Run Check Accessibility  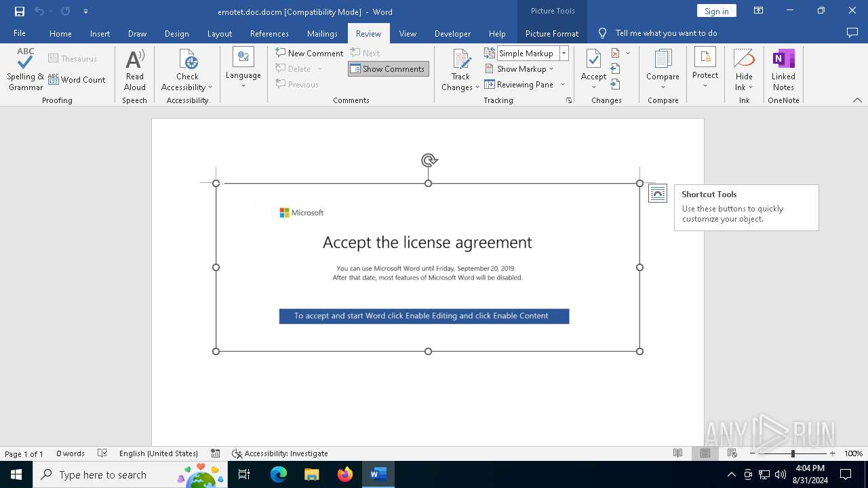pyautogui.click(x=187, y=70)
